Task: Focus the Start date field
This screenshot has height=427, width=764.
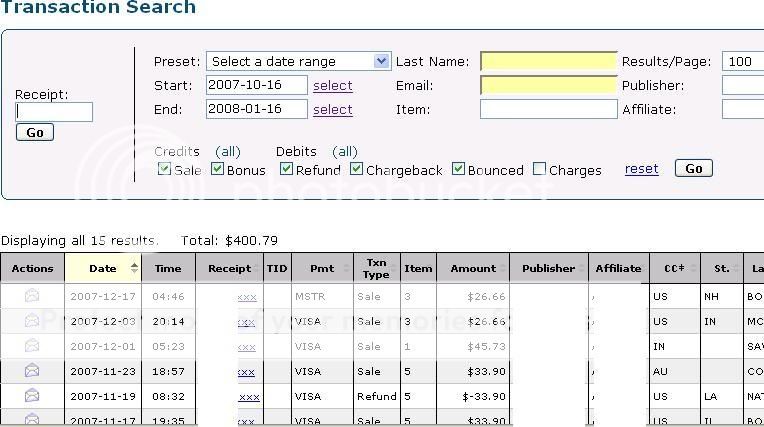Action: tap(257, 85)
